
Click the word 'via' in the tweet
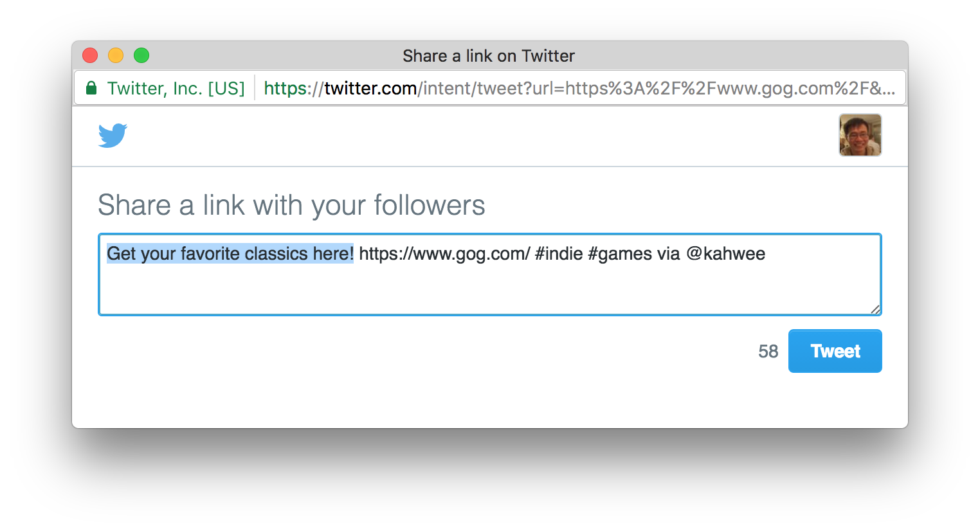[669, 253]
